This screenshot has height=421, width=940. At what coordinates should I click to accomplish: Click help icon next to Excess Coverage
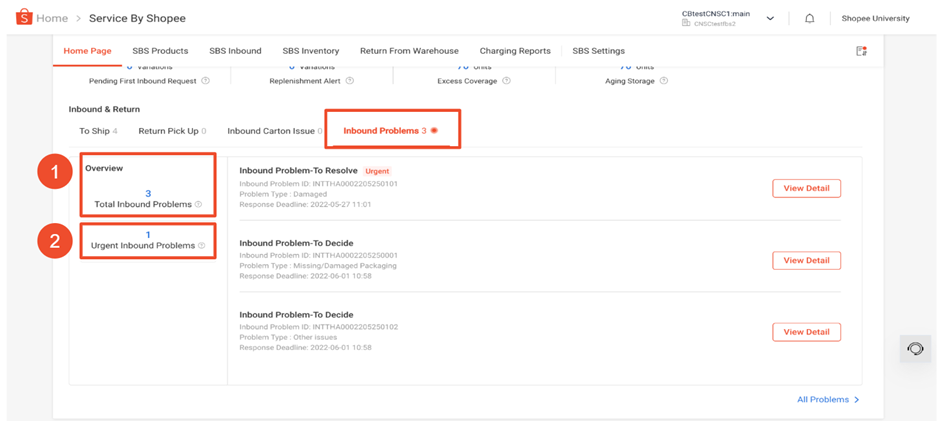tap(507, 81)
